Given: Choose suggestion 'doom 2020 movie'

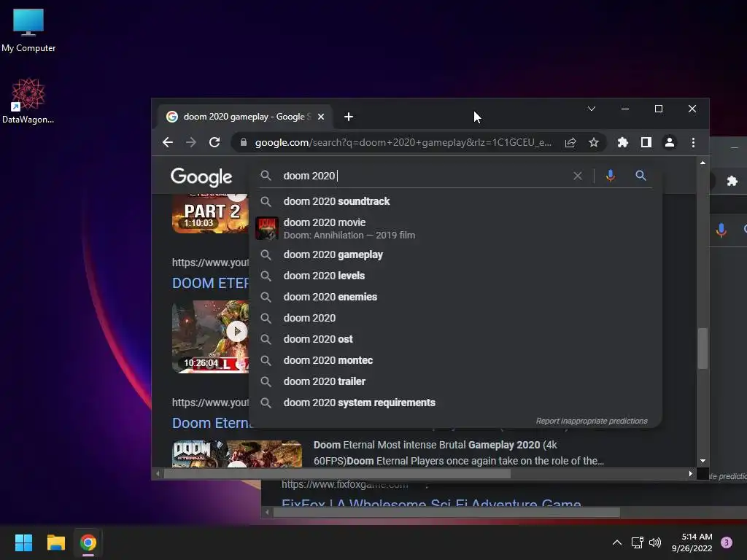Looking at the screenshot, I should pyautogui.click(x=455, y=228).
